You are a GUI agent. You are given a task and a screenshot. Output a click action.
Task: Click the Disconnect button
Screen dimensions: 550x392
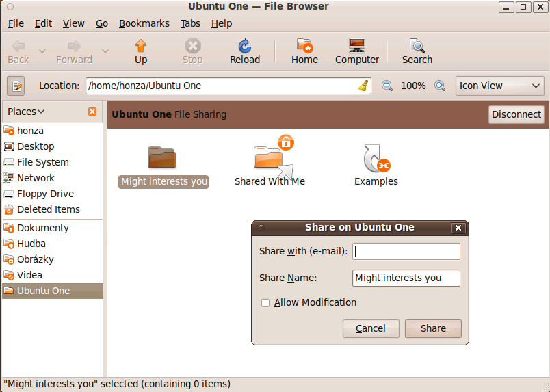coord(516,114)
